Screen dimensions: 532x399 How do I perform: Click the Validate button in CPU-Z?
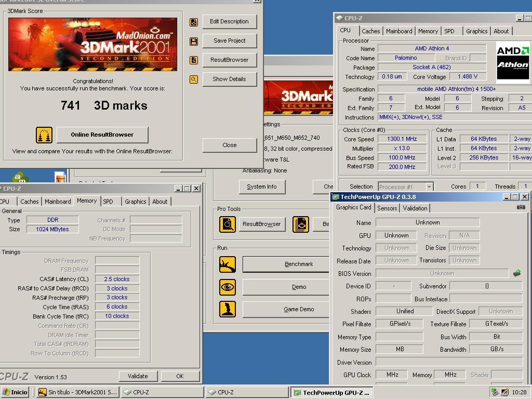138,376
